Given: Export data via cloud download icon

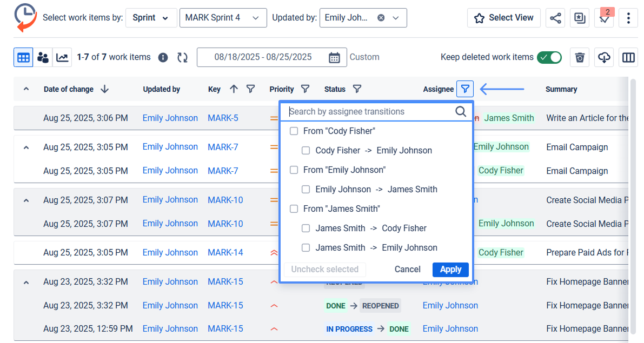Looking at the screenshot, I should [605, 57].
